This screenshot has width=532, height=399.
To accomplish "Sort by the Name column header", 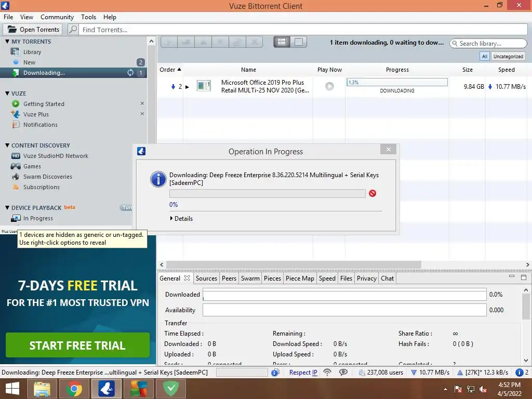I will [248, 70].
